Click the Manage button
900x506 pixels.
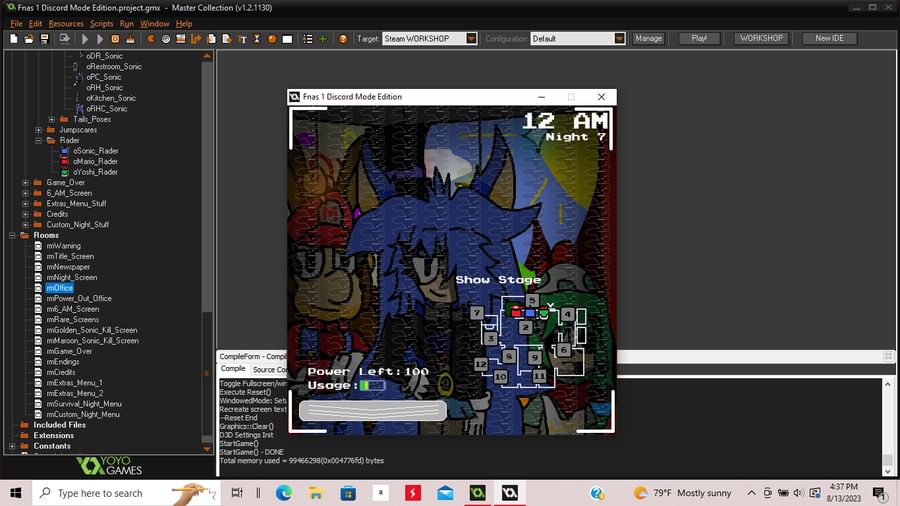pyautogui.click(x=649, y=38)
